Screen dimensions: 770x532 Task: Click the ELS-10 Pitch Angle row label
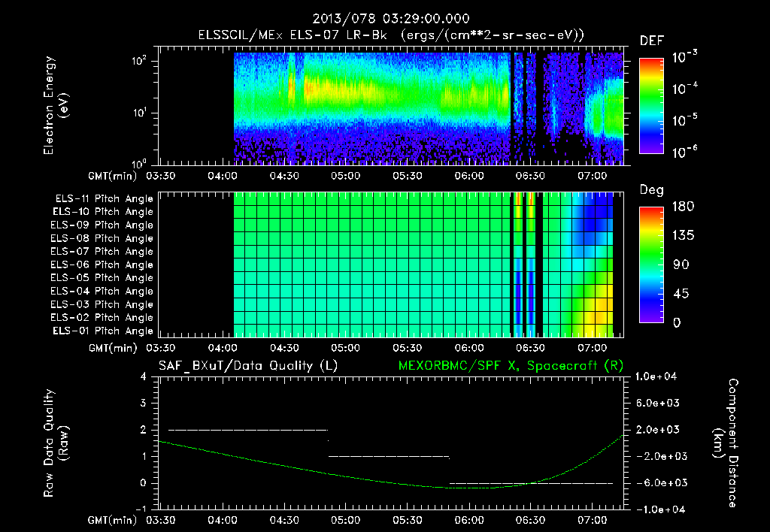pyautogui.click(x=103, y=212)
